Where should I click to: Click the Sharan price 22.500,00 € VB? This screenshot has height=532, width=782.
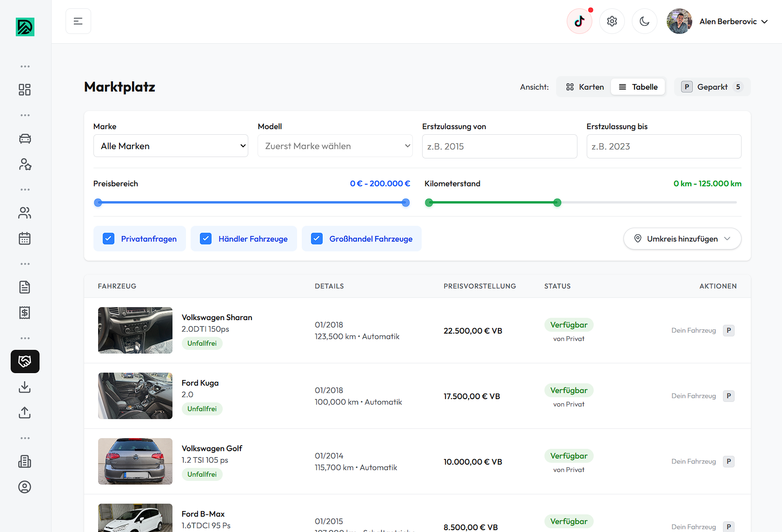coord(473,331)
